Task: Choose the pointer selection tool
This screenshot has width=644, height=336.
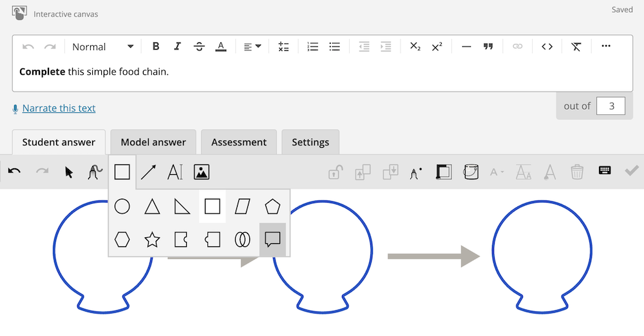Action: click(69, 172)
